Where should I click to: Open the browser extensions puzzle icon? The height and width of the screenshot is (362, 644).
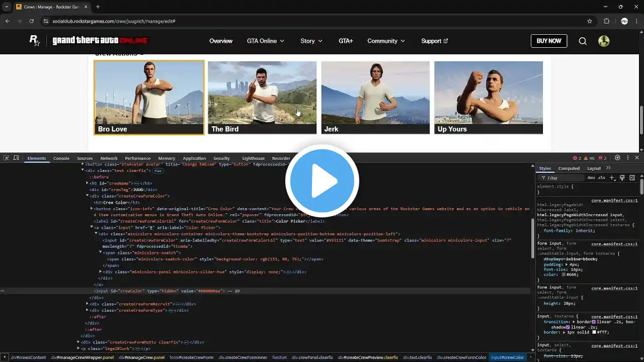pyautogui.click(x=606, y=21)
